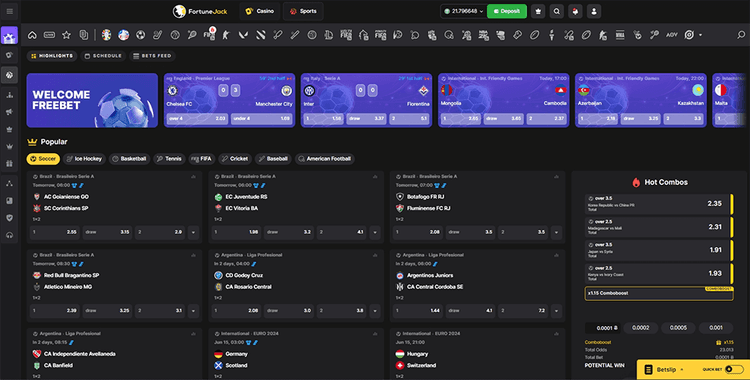
Task: Expand more markets for EC Juventude match
Action: 375,233
